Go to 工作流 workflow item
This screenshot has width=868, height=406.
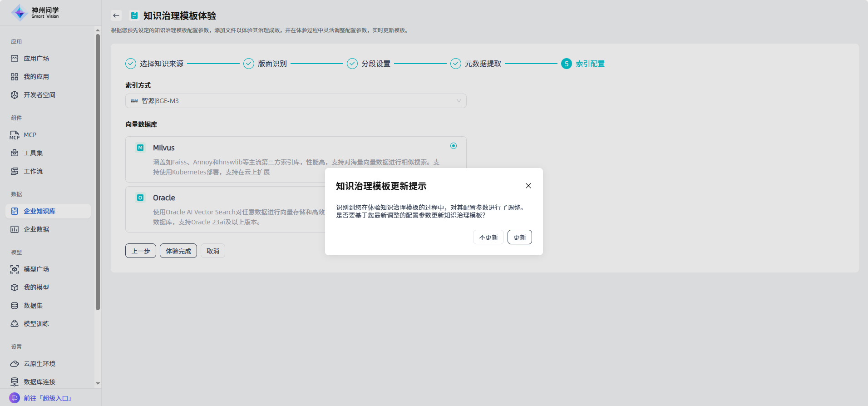click(x=33, y=171)
